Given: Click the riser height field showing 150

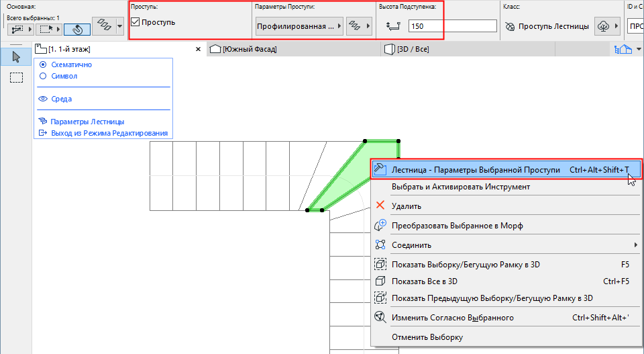Looking at the screenshot, I should (453, 26).
